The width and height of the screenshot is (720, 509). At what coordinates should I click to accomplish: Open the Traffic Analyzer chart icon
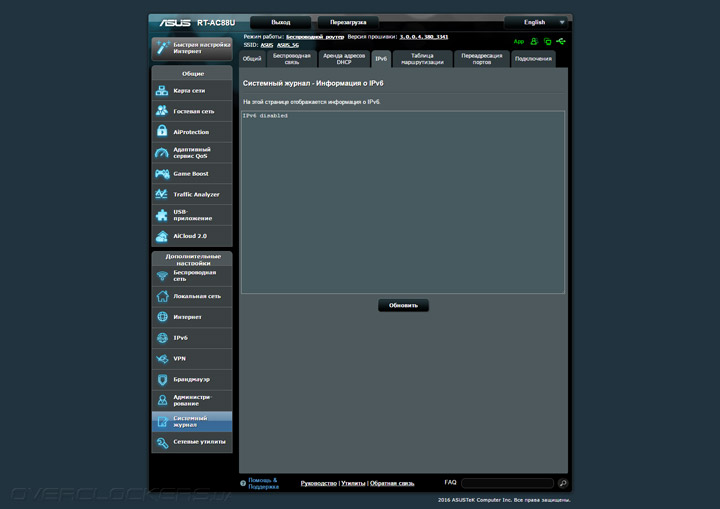(x=162, y=194)
